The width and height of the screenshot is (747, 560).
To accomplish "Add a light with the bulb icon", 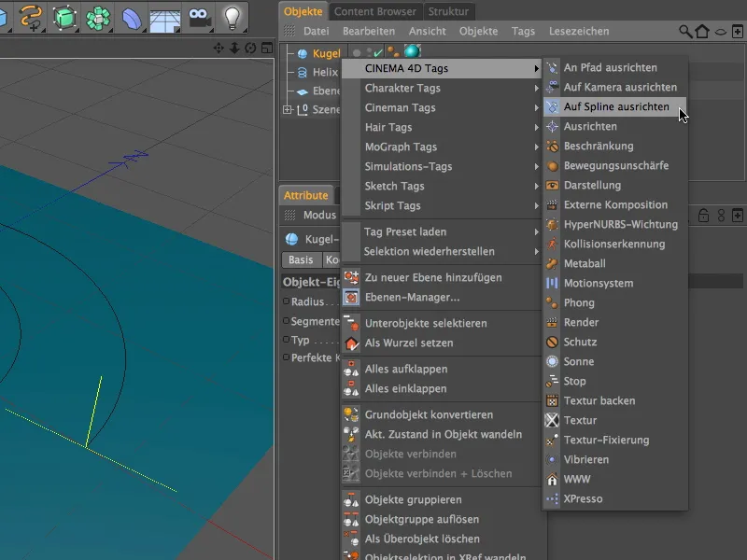I will pos(232,18).
